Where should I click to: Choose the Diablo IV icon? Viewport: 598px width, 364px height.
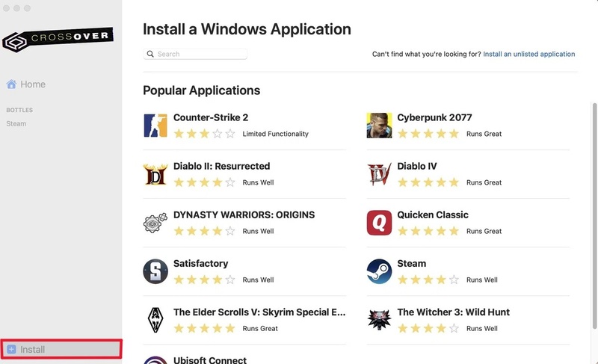(x=379, y=173)
